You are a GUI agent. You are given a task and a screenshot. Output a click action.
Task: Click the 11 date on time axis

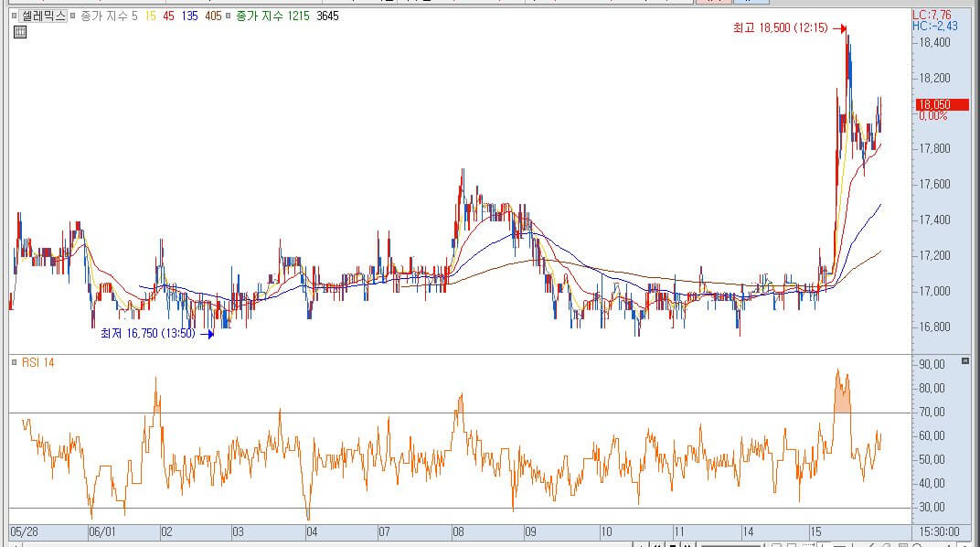(678, 532)
